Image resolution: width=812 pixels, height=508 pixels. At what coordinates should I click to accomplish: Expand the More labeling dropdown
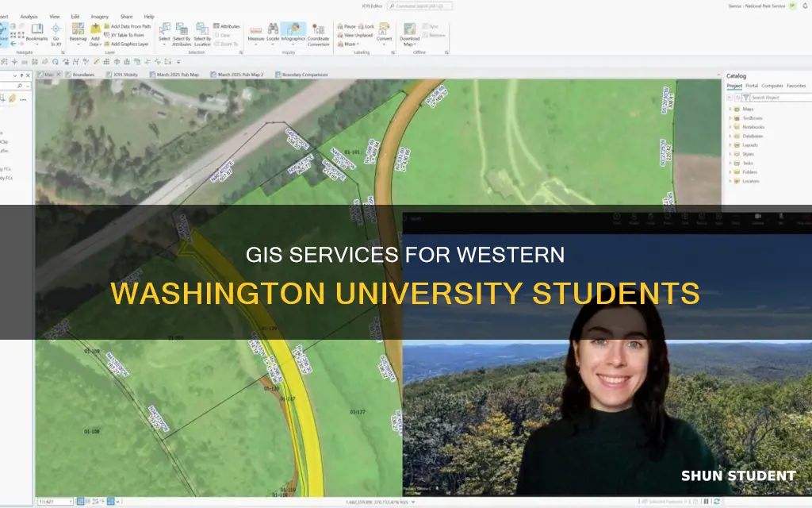(x=347, y=44)
